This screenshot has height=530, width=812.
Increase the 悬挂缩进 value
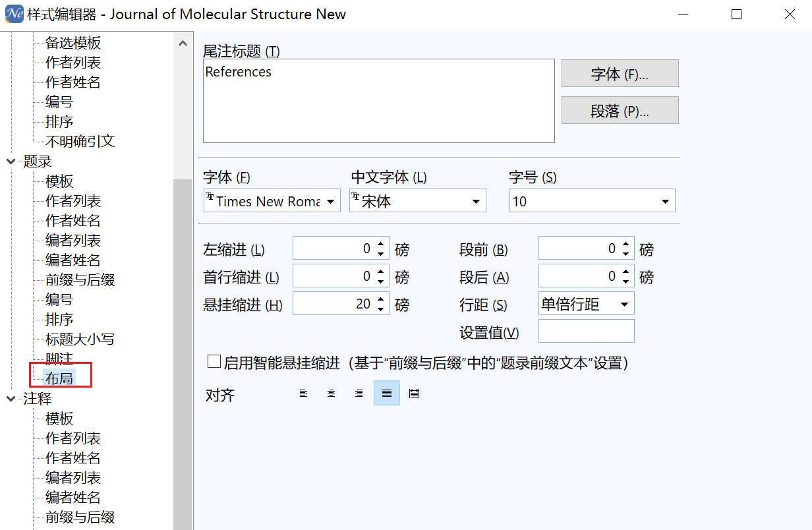[380, 300]
